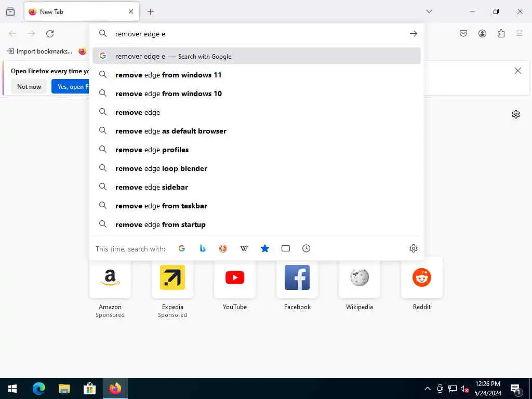This screenshot has height=399, width=532.
Task: Open the Firefox View icon beside the tabs
Action: [x=10, y=11]
